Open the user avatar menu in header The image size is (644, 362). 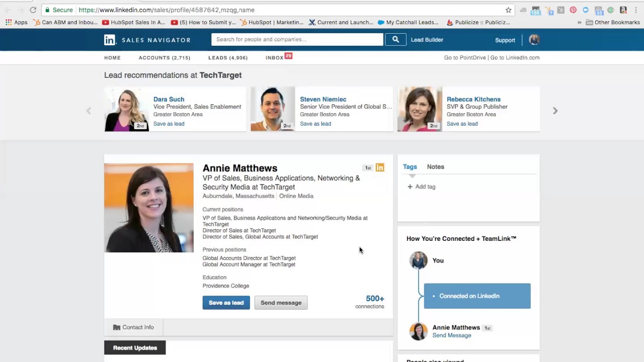pos(534,40)
